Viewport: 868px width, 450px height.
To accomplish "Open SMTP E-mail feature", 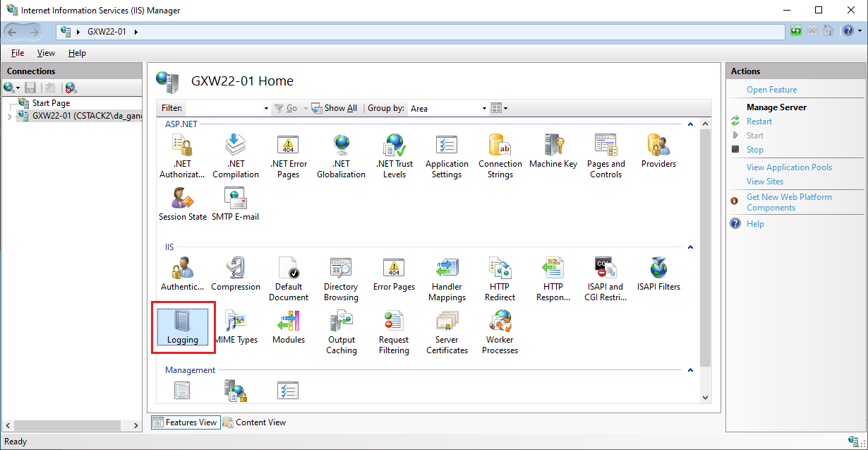I will click(x=236, y=204).
